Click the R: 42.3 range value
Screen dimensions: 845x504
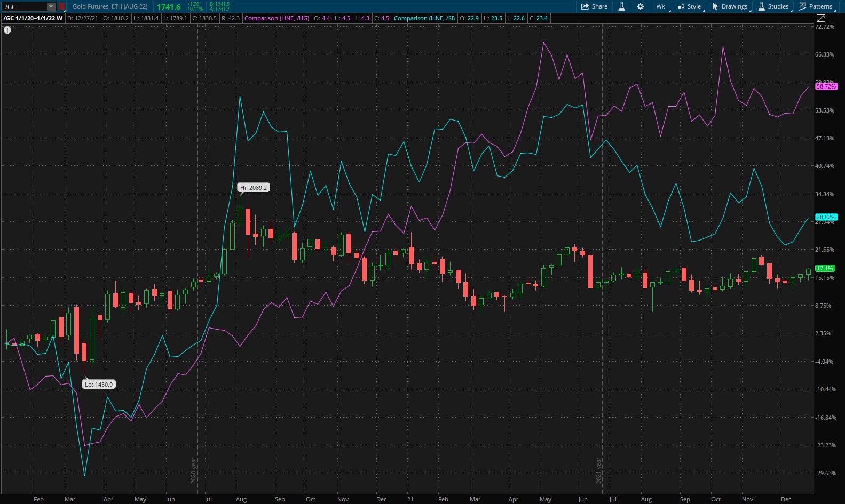231,18
